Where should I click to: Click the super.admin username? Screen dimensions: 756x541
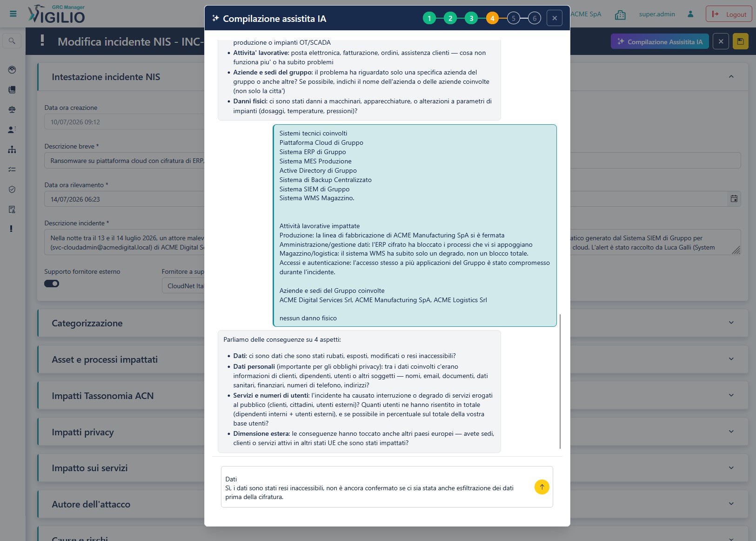tap(657, 14)
